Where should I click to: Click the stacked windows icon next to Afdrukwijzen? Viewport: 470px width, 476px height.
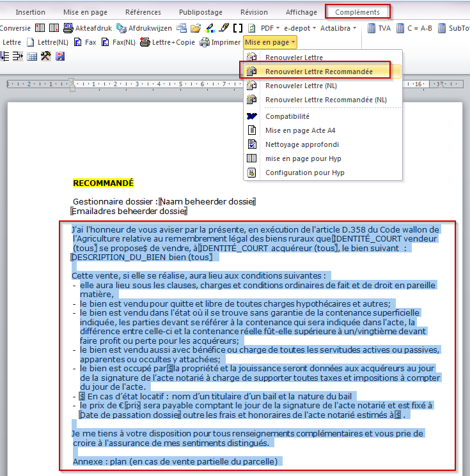(182, 28)
